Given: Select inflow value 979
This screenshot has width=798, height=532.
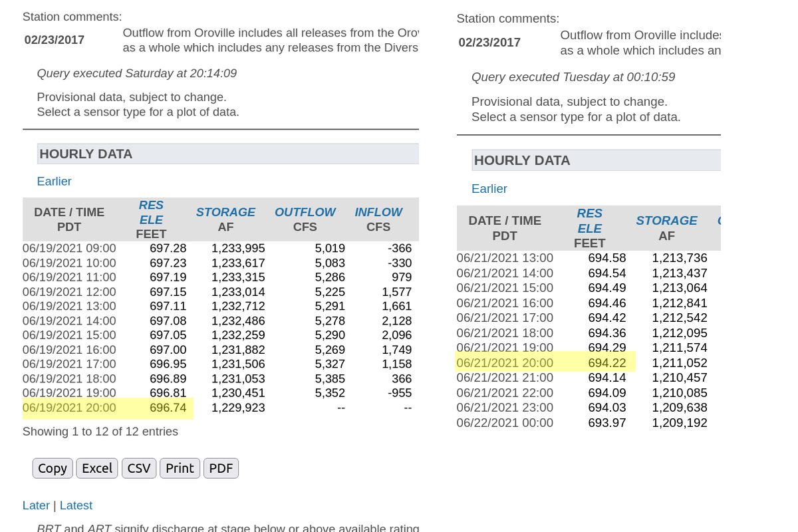Looking at the screenshot, I should point(401,277).
